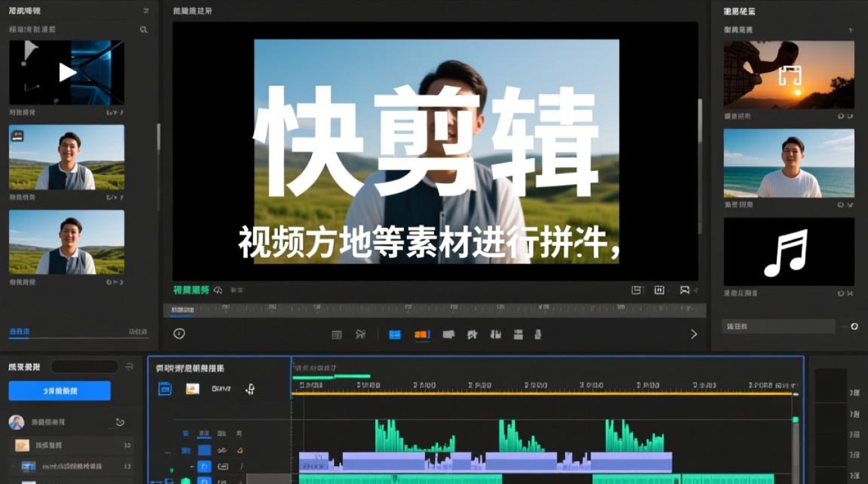Click the pen-like icon in the center toolbar

[x=472, y=334]
